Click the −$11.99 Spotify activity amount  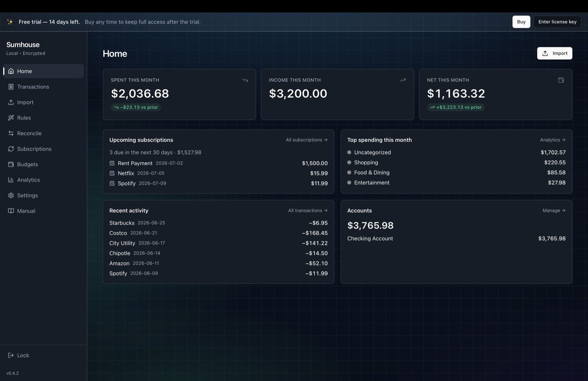[316, 273]
